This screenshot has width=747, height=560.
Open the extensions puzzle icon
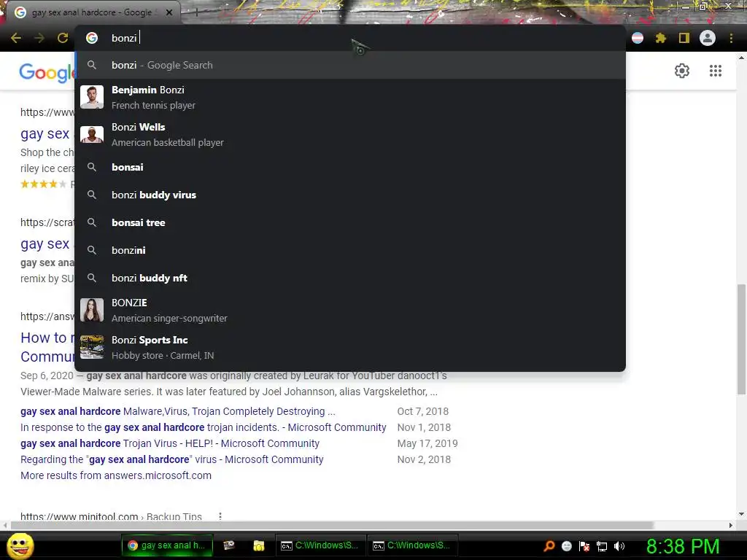pos(660,38)
